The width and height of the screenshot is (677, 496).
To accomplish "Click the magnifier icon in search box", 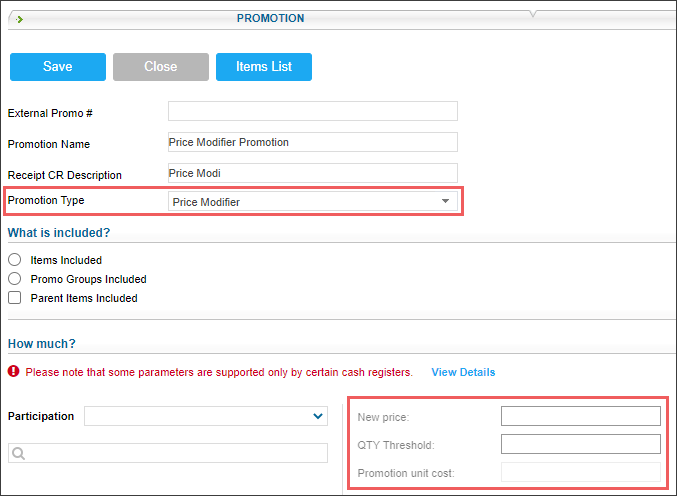I will [18, 453].
